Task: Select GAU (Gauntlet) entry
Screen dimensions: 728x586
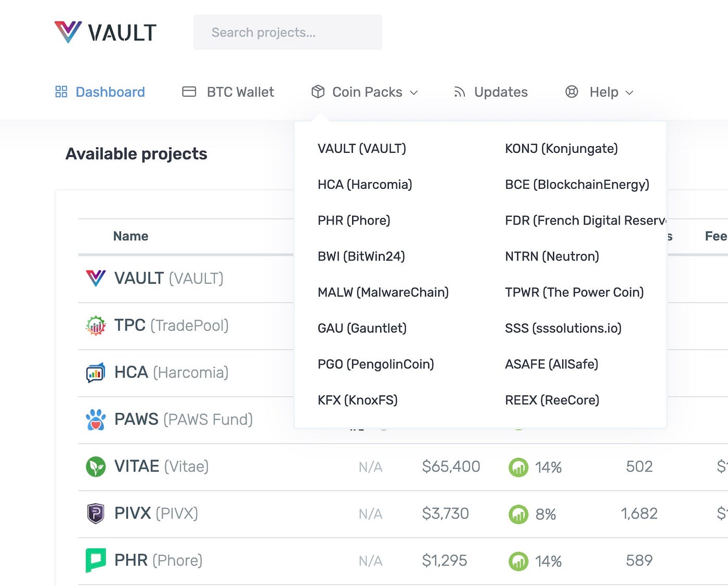Action: pyautogui.click(x=362, y=328)
